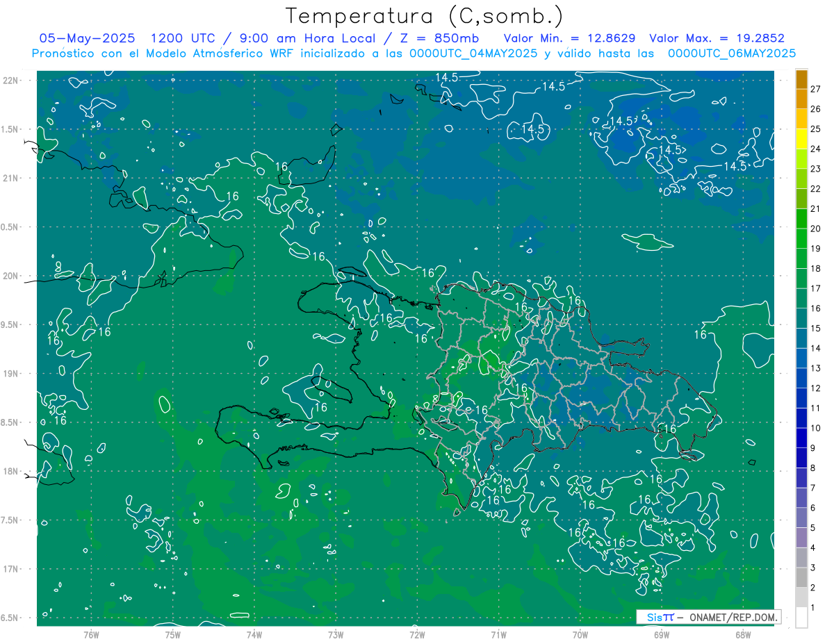Click the date "05-May-2025" in header
The width and height of the screenshot is (834, 644).
coord(87,38)
